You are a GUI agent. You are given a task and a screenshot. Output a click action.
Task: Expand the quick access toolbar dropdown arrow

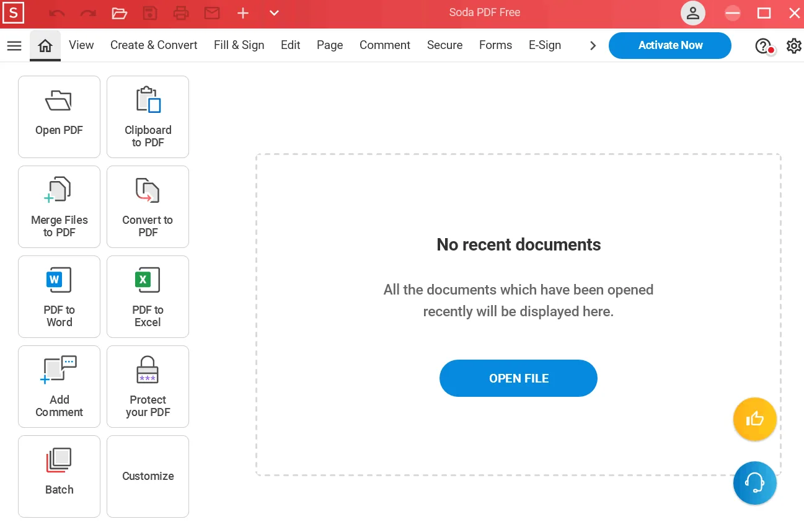[274, 13]
